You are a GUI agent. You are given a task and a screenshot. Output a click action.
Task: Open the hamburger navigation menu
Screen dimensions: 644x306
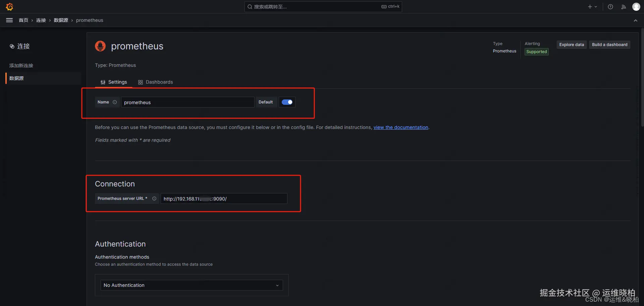click(9, 20)
